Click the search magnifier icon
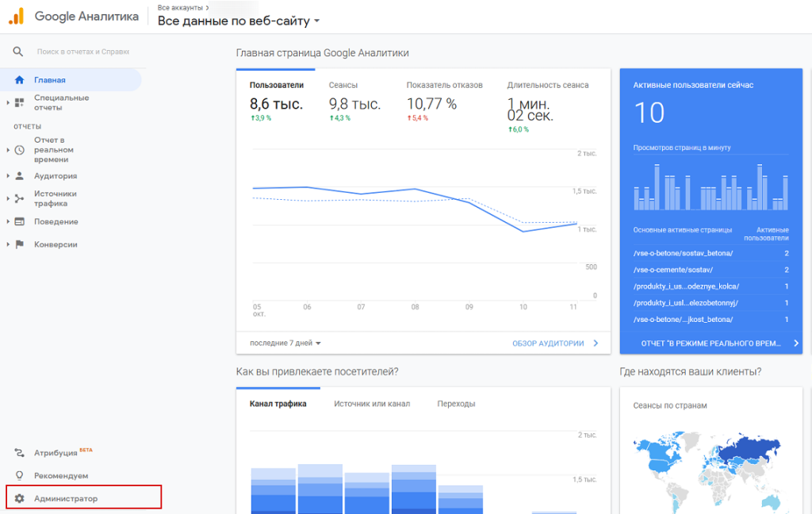Screen dimensions: 812x514 [x=18, y=52]
